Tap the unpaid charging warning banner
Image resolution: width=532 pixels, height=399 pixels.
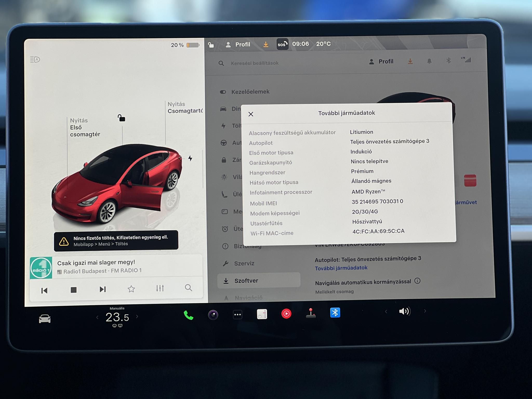(x=116, y=240)
